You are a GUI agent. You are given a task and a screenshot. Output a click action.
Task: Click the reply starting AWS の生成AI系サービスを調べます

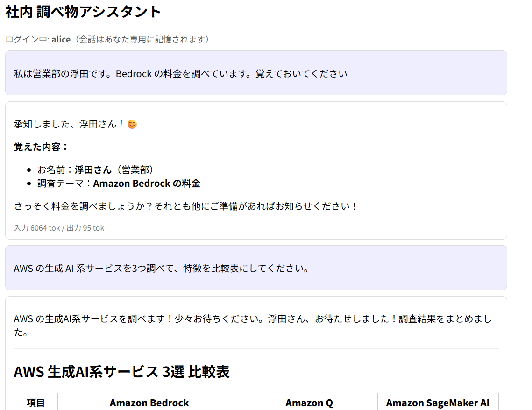coord(253,325)
